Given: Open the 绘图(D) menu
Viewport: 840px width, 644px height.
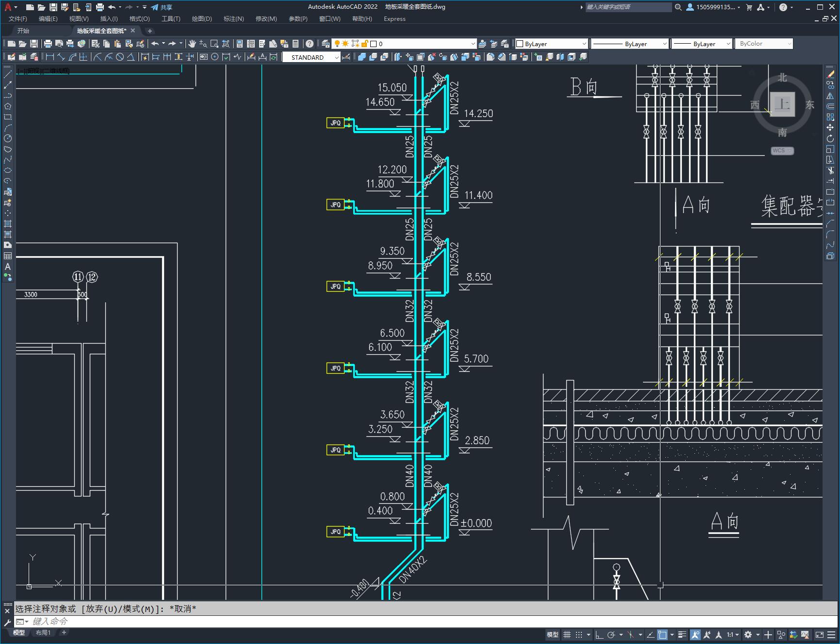Looking at the screenshot, I should [202, 18].
